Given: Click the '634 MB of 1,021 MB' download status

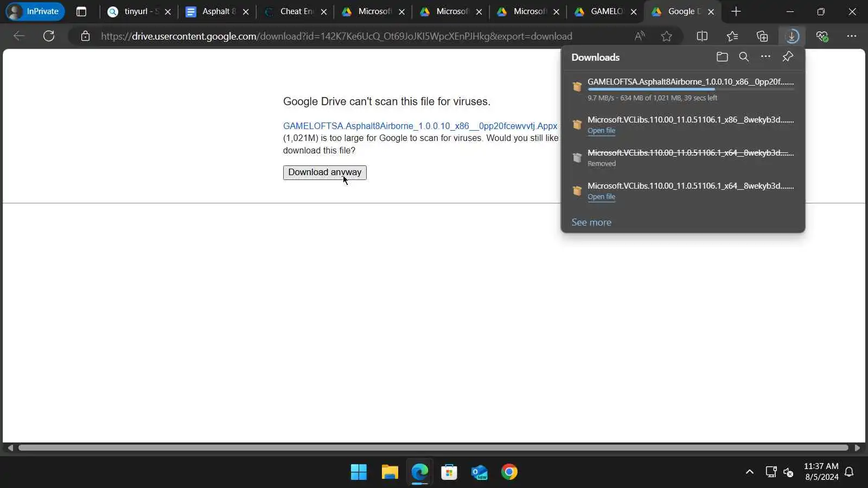Looking at the screenshot, I should (x=651, y=98).
